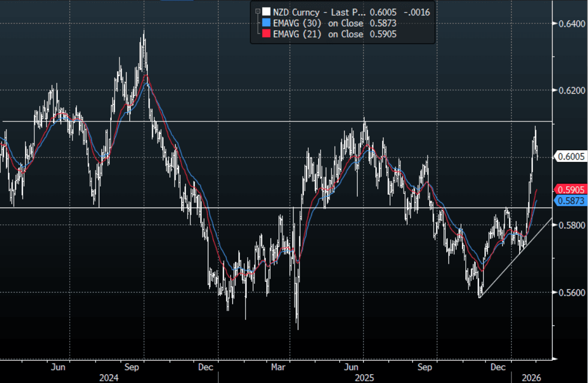Click the red EMAVG (21) color swatch

(266, 34)
